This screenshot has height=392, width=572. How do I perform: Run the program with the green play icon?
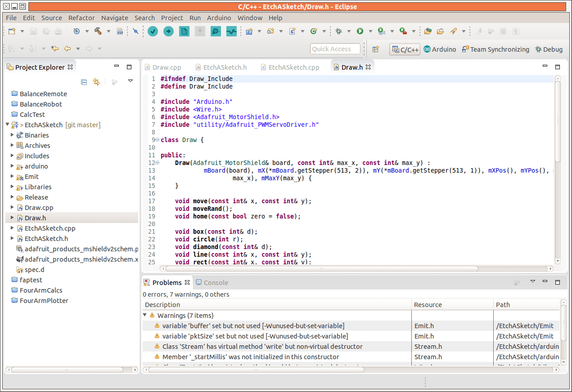pyautogui.click(x=360, y=31)
